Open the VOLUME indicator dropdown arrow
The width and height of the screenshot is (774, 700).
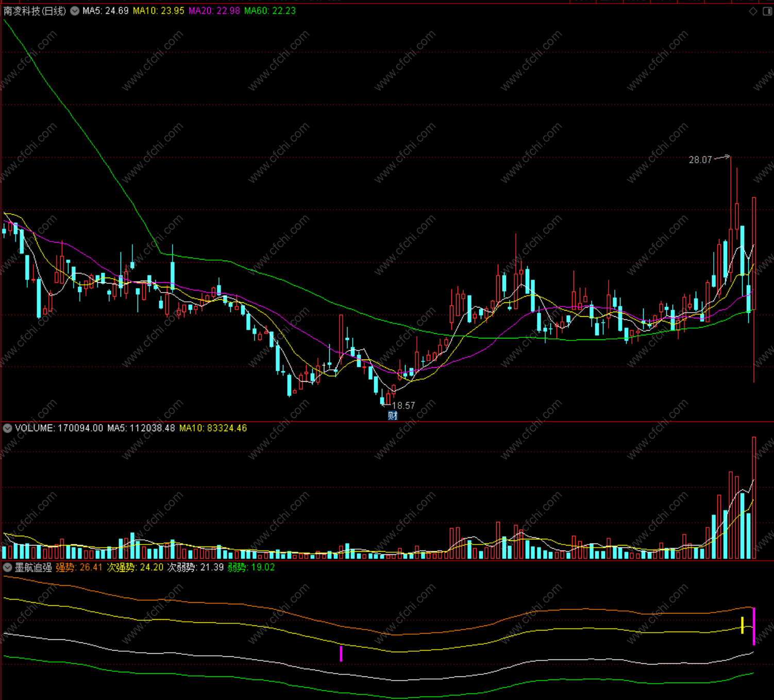click(x=8, y=428)
